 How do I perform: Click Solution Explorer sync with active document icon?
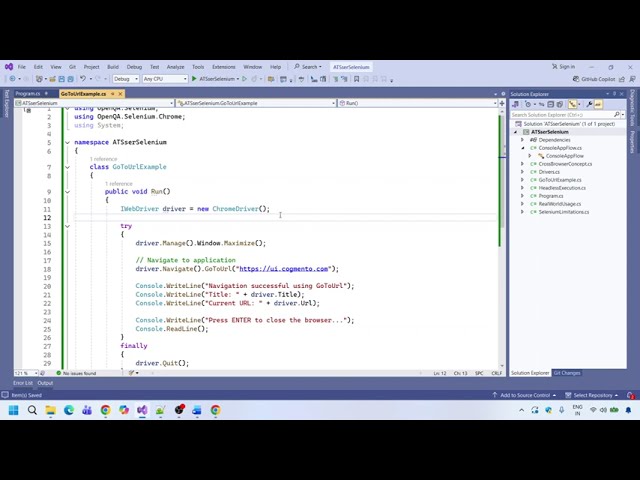(542, 104)
